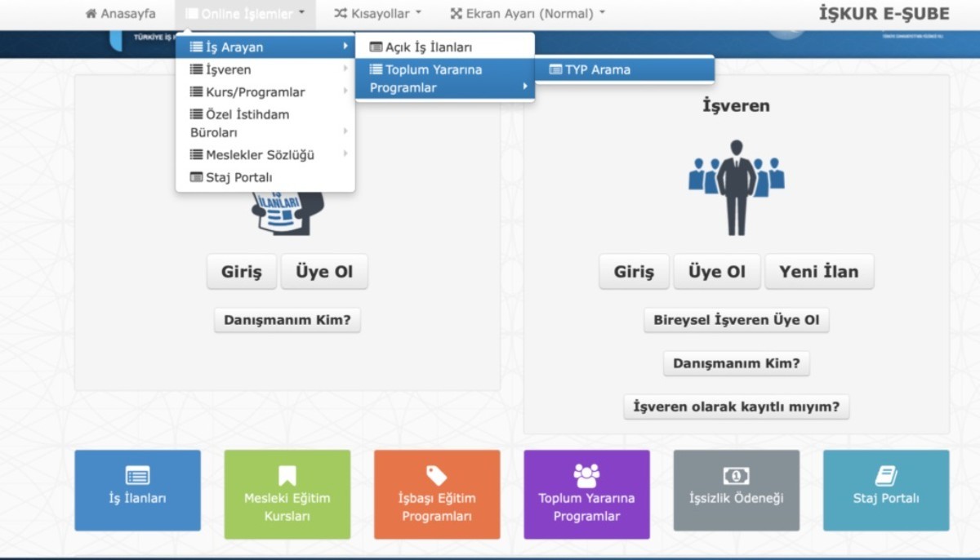
Task: Click the arrow on Meslekler Sözlüğü row
Action: pyautogui.click(x=345, y=154)
